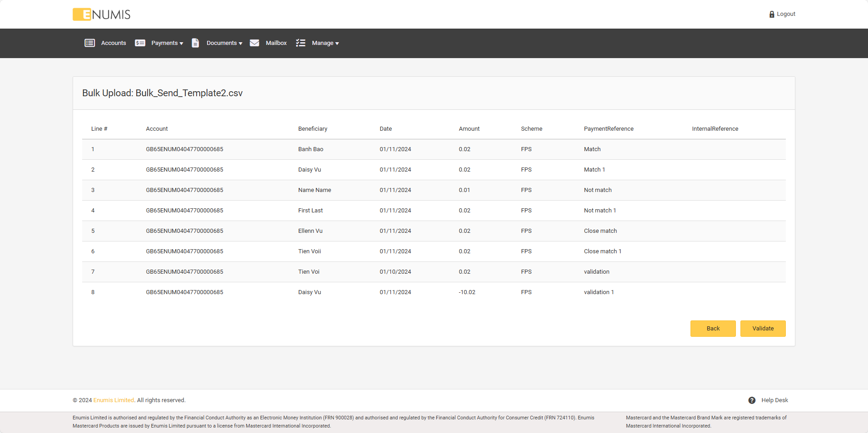Open the Mailbox menu item
The height and width of the screenshot is (433, 868).
[276, 43]
